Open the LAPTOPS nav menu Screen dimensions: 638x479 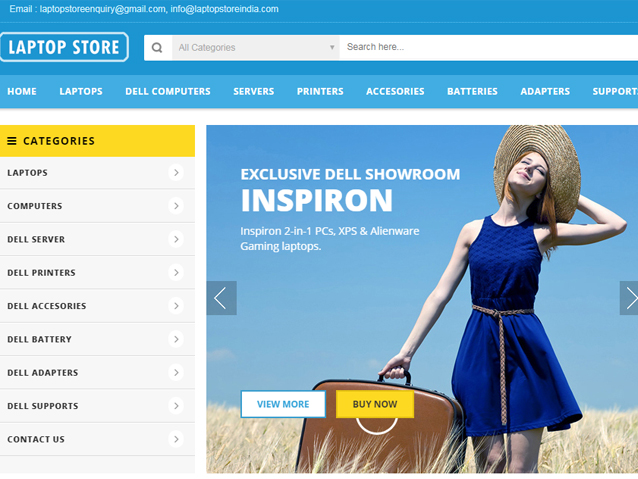click(x=81, y=92)
